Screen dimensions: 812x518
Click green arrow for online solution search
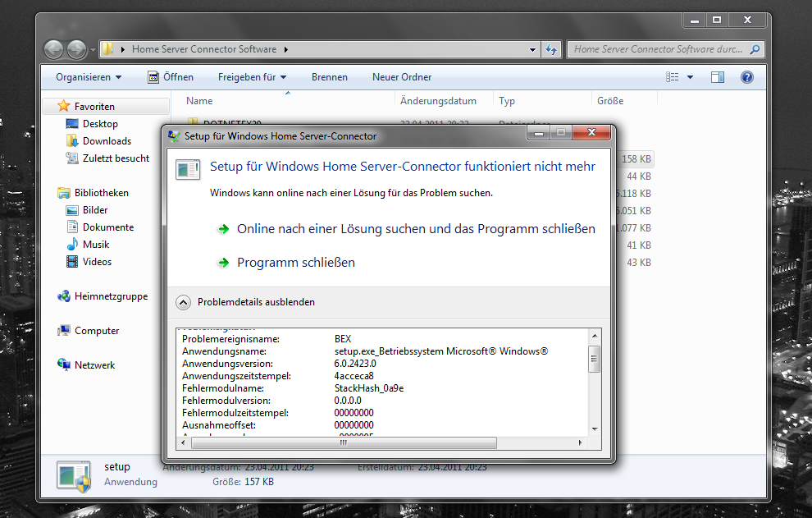[x=222, y=229]
